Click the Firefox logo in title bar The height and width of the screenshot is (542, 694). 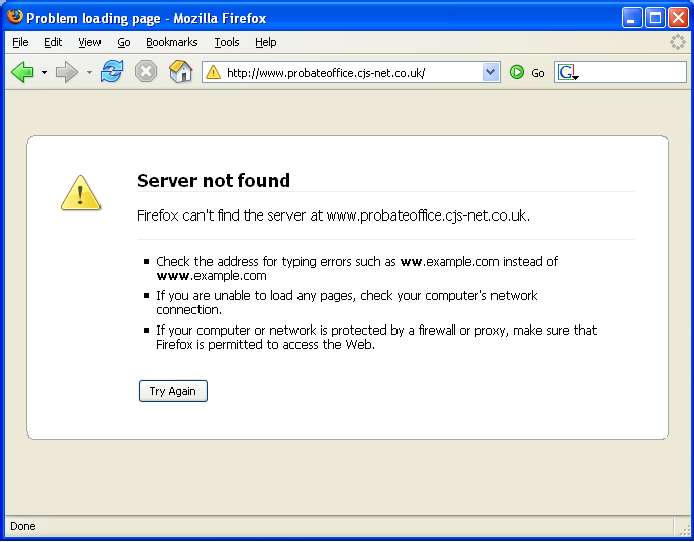pyautogui.click(x=14, y=17)
